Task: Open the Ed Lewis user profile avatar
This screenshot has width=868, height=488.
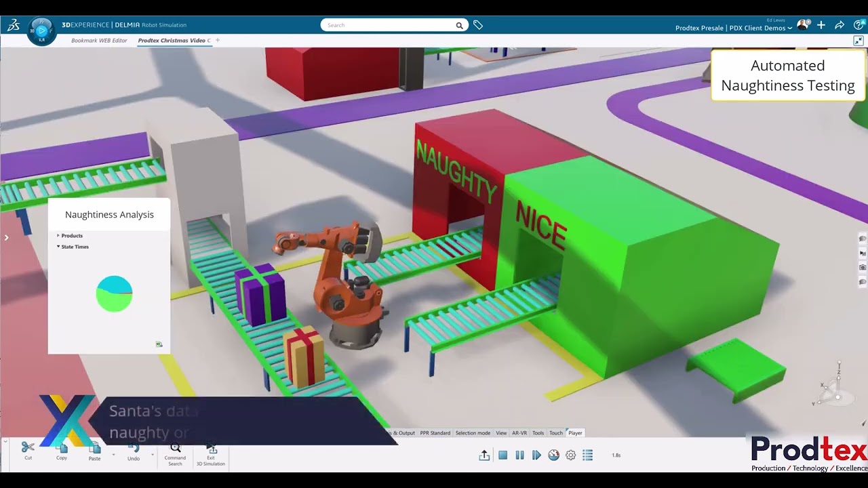Action: click(803, 25)
